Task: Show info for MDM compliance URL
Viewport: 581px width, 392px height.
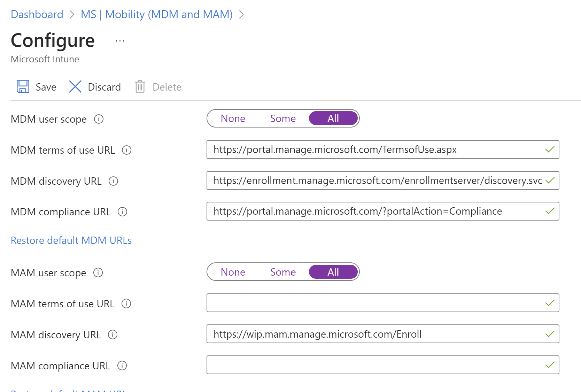Action: pyautogui.click(x=123, y=212)
